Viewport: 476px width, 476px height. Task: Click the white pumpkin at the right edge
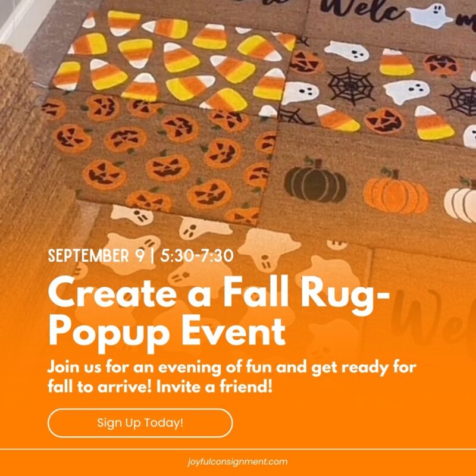[x=461, y=201]
